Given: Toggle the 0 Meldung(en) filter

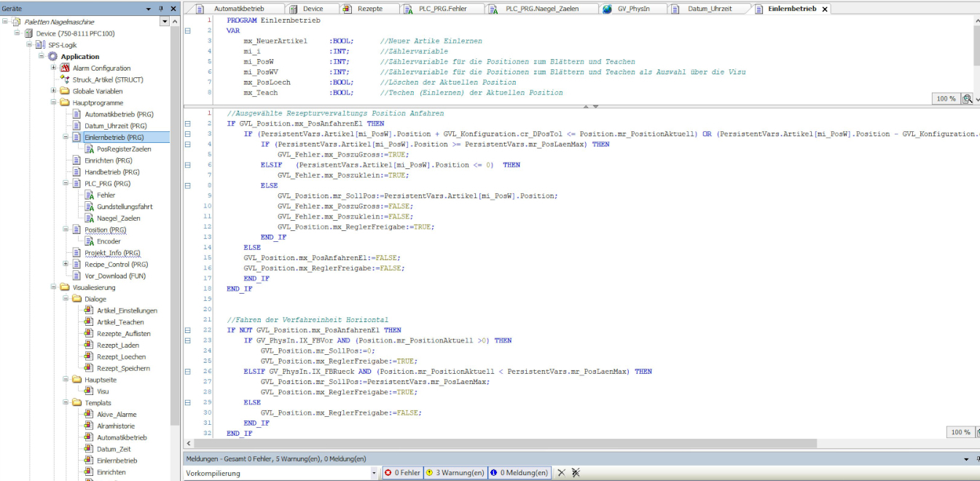Looking at the screenshot, I should point(519,473).
